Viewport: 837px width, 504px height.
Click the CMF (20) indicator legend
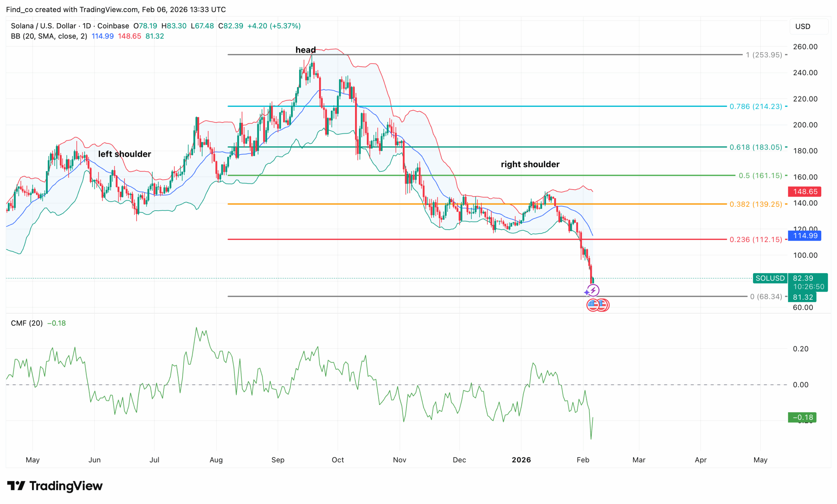pos(27,323)
